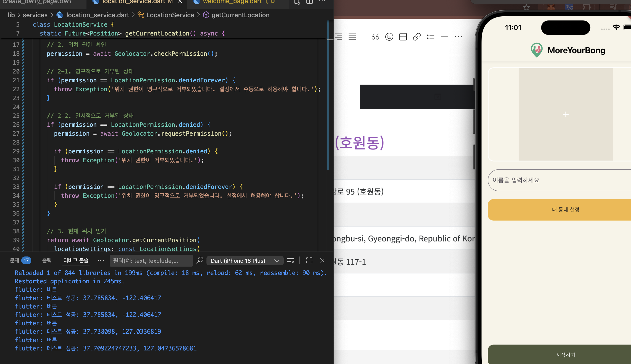Open Dart (iPhone 16 Plus) session dropdown
The height and width of the screenshot is (364, 631).
pyautogui.click(x=245, y=261)
